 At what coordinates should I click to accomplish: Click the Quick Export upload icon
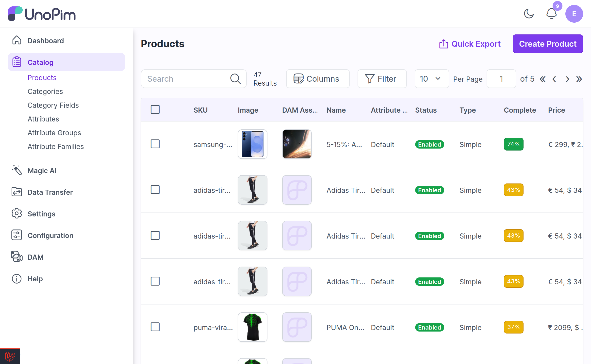[x=443, y=44]
